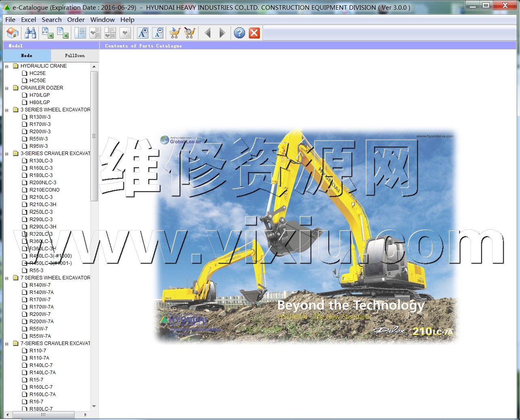Viewport: 520px width, 420px height.
Task: Open the Excel menu
Action: [28, 19]
